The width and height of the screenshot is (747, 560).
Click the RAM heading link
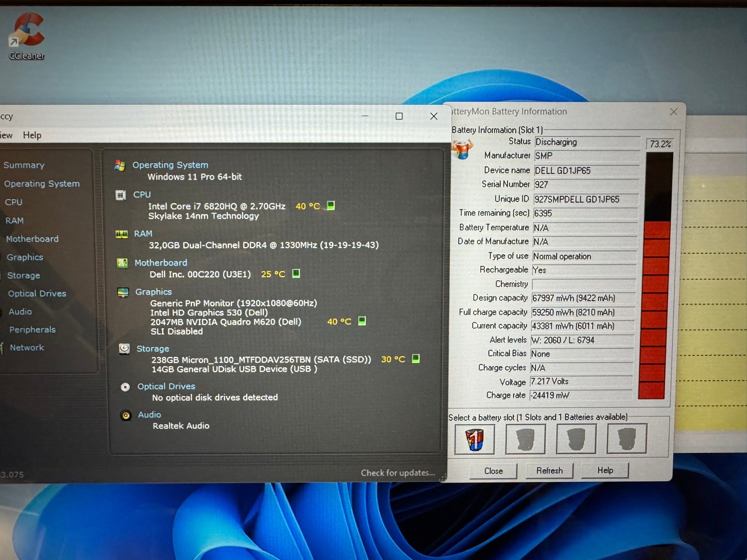143,234
